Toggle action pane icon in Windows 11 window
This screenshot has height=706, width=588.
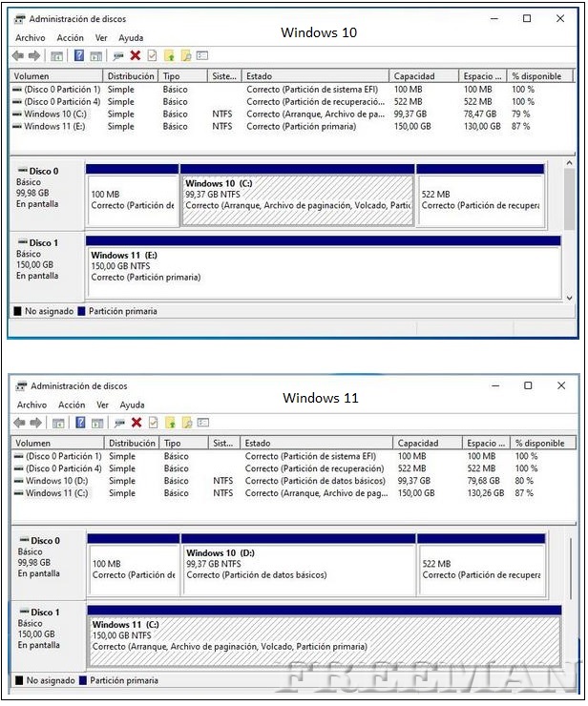[97, 424]
